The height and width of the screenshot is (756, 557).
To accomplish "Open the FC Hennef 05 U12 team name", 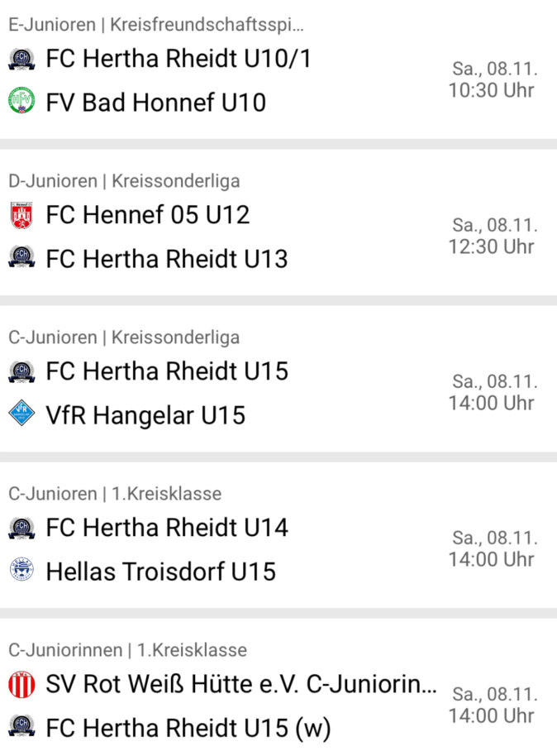I will [148, 215].
